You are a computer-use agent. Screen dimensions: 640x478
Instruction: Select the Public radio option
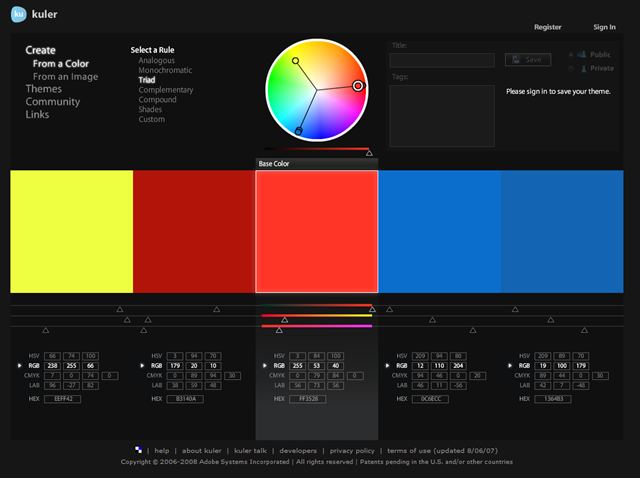tap(571, 55)
